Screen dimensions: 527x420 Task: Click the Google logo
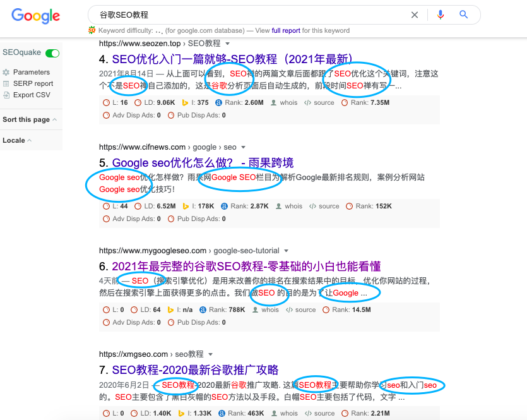tap(35, 16)
